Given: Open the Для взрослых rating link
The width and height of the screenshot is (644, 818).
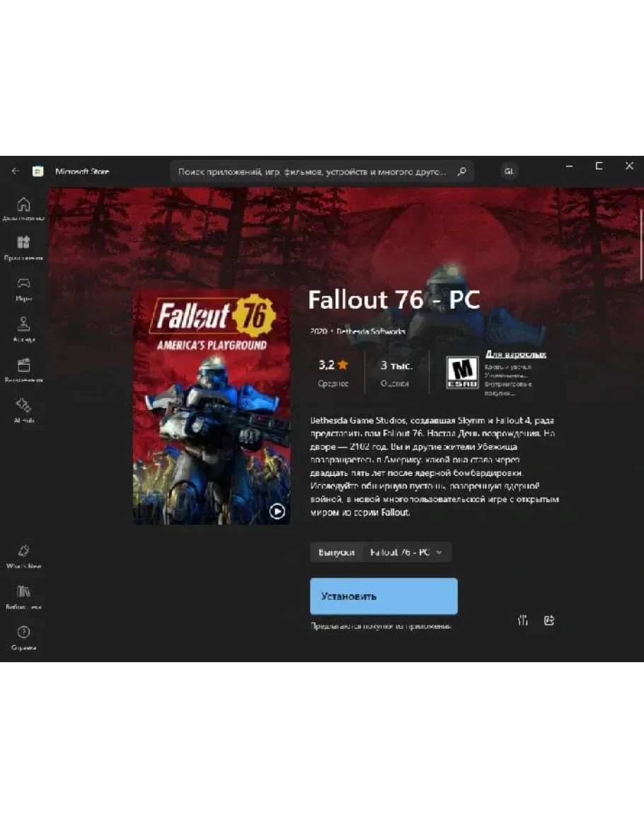Looking at the screenshot, I should (516, 354).
